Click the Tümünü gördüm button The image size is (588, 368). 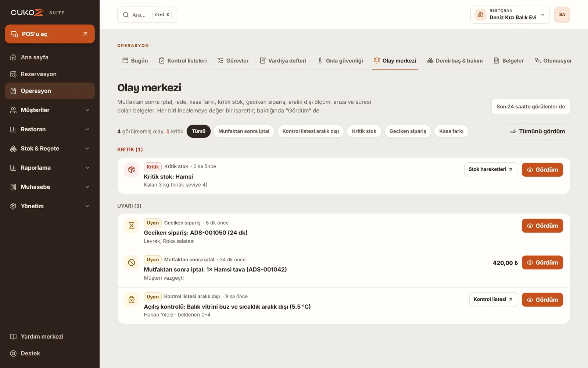click(537, 131)
